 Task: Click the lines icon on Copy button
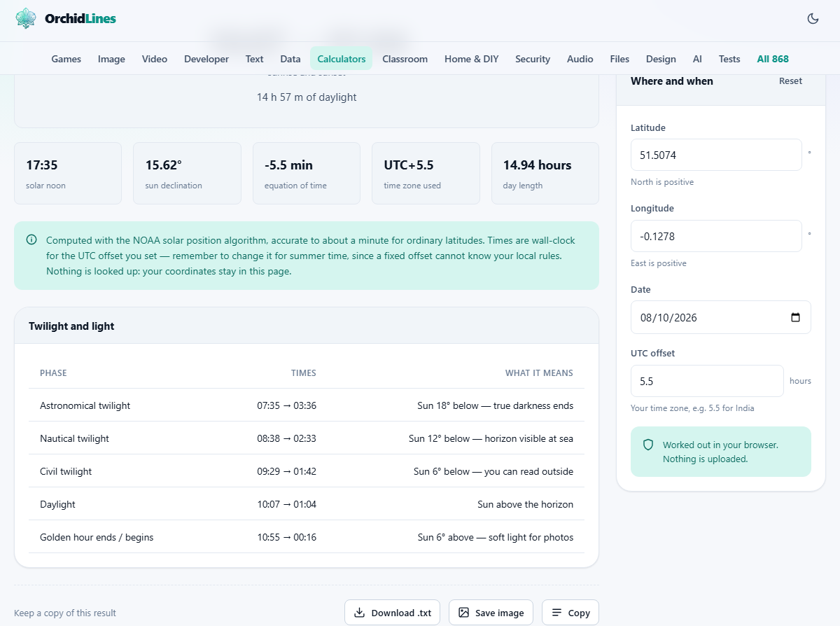click(x=556, y=613)
